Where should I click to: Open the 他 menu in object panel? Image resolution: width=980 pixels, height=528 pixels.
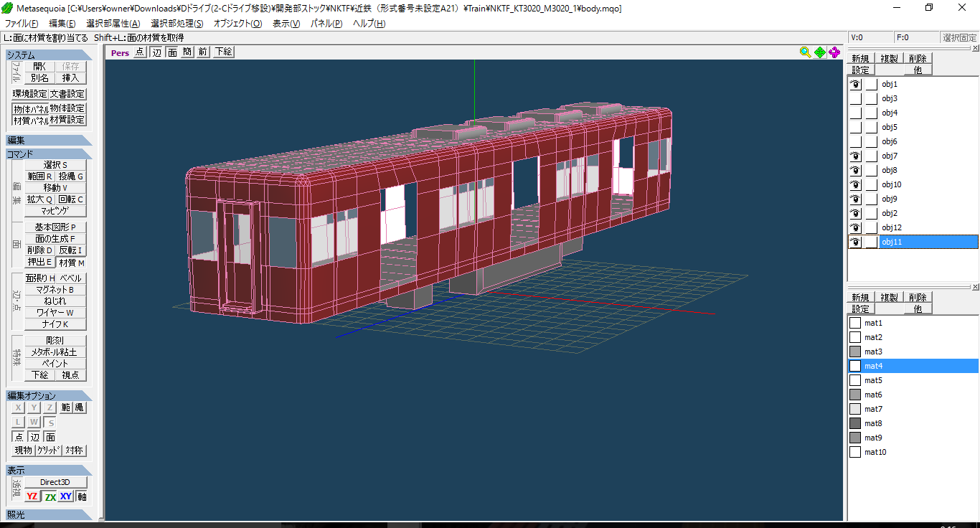click(x=918, y=70)
